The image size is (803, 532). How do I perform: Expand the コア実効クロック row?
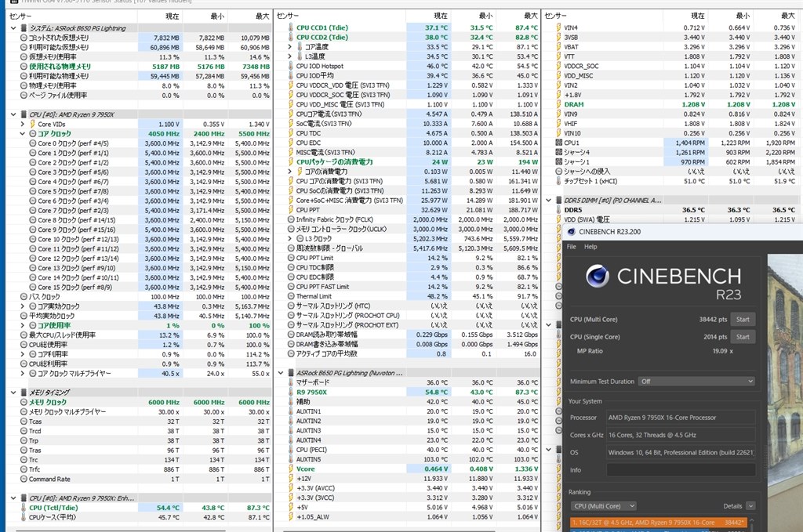[23, 306]
